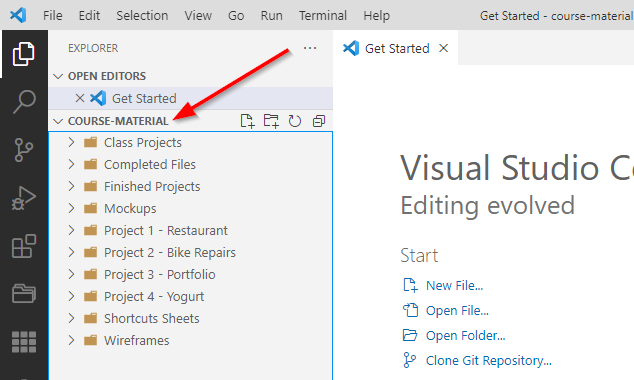634x380 pixels.
Task: Expand the Finished Projects folder
Action: 72,186
